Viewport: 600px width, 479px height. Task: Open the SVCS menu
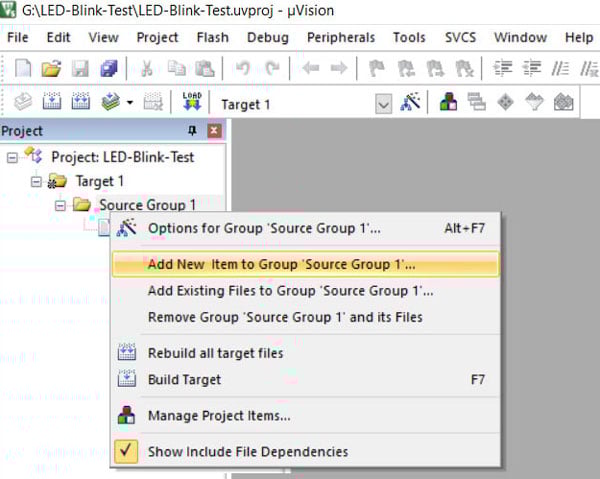(460, 37)
